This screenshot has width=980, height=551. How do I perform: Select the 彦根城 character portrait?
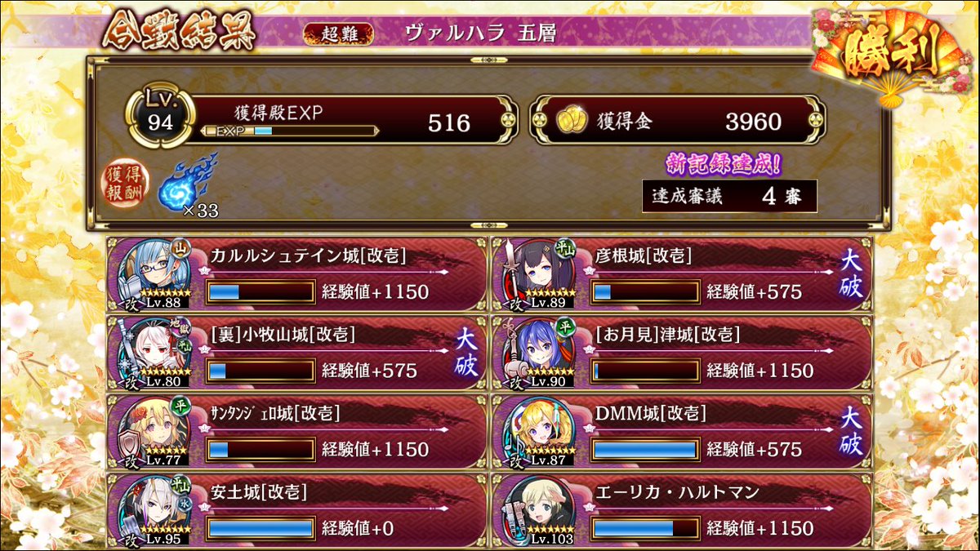pos(540,274)
